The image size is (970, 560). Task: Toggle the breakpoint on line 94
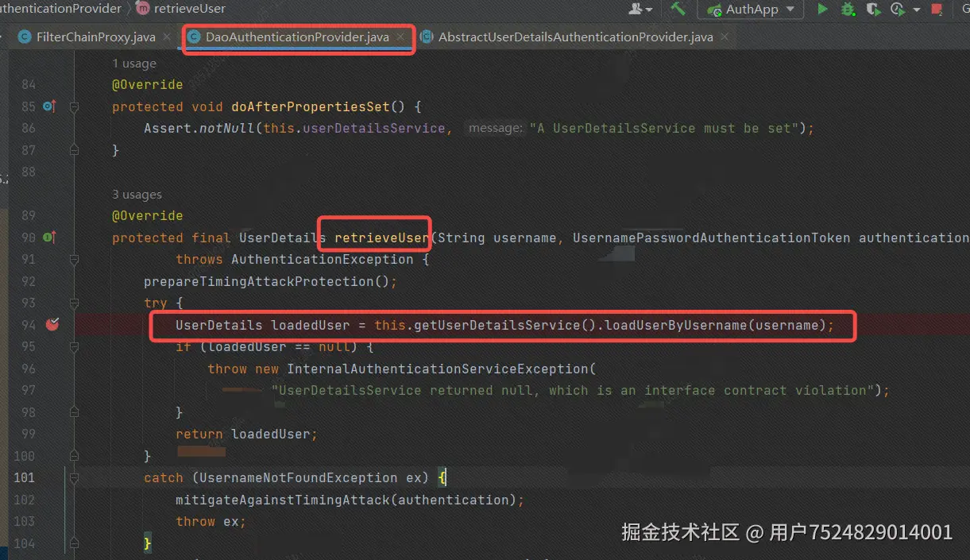pyautogui.click(x=52, y=324)
